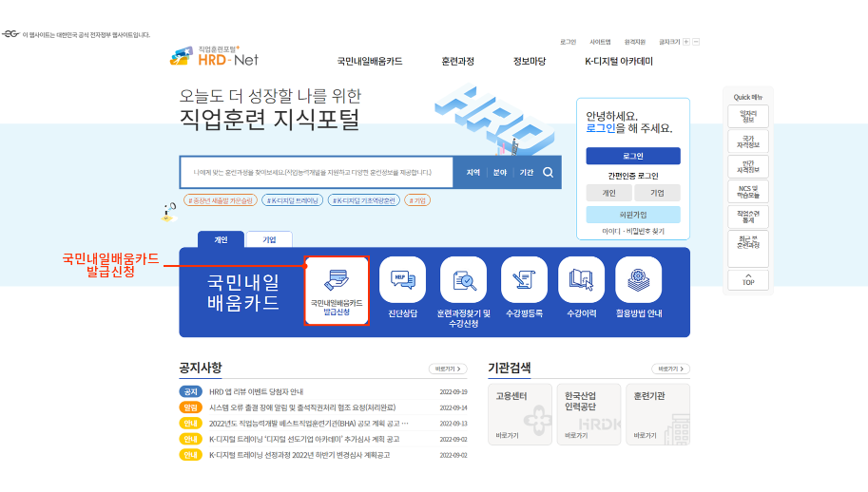868x492 pixels.
Task: Switch to the 기업 tab above card panel
Action: pyautogui.click(x=269, y=239)
